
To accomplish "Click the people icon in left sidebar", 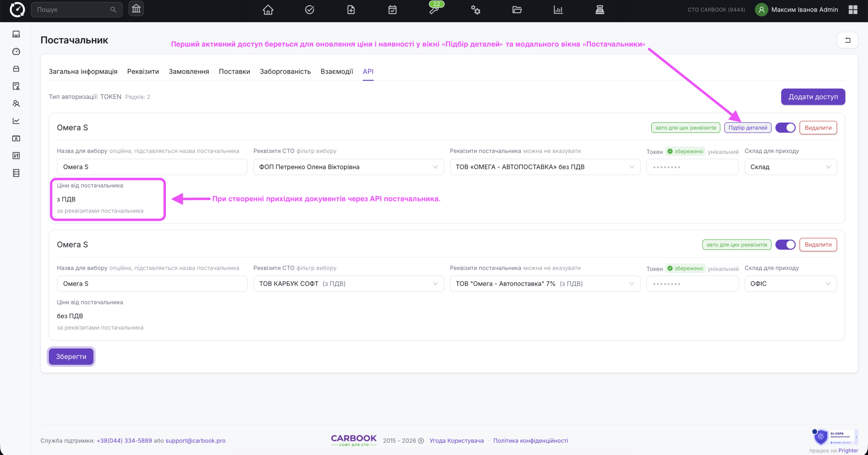I will (x=16, y=103).
